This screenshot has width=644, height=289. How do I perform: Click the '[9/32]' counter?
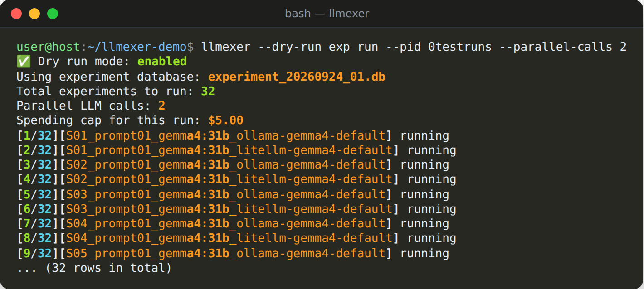click(38, 254)
